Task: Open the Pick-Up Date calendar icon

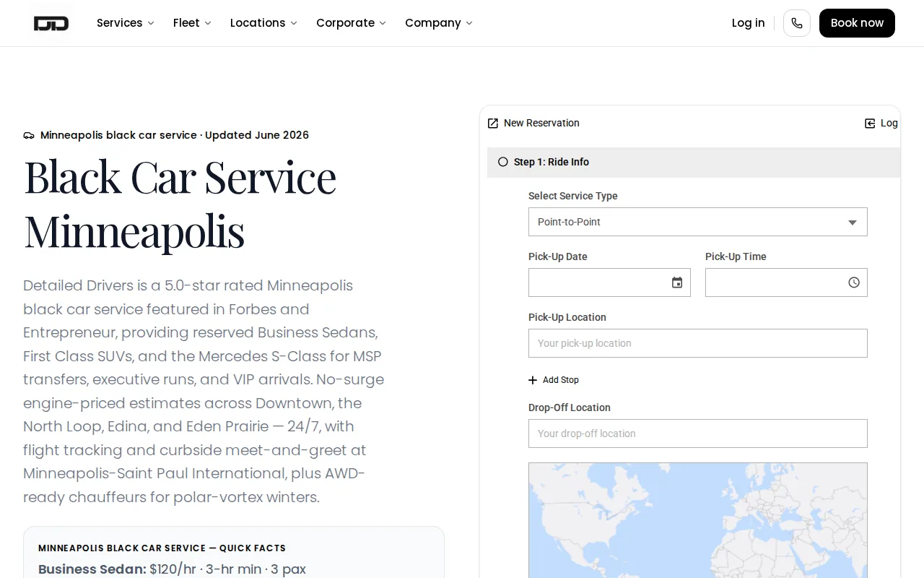Action: click(677, 282)
